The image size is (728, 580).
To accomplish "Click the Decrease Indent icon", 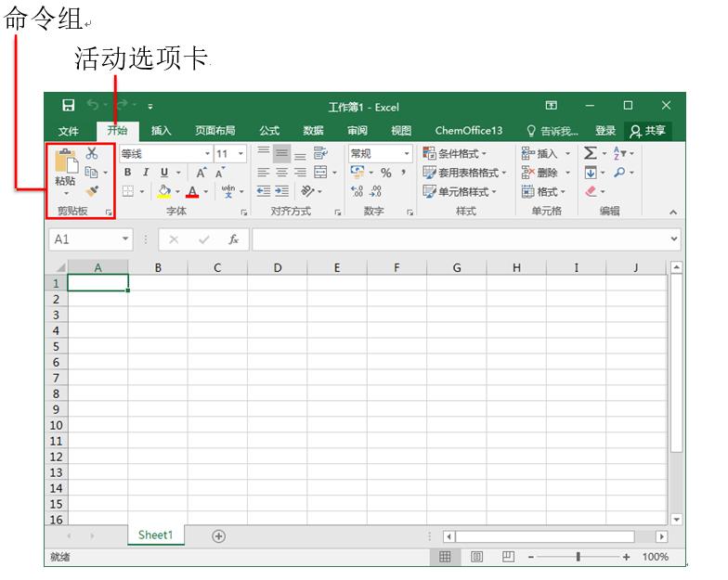I will click(264, 191).
